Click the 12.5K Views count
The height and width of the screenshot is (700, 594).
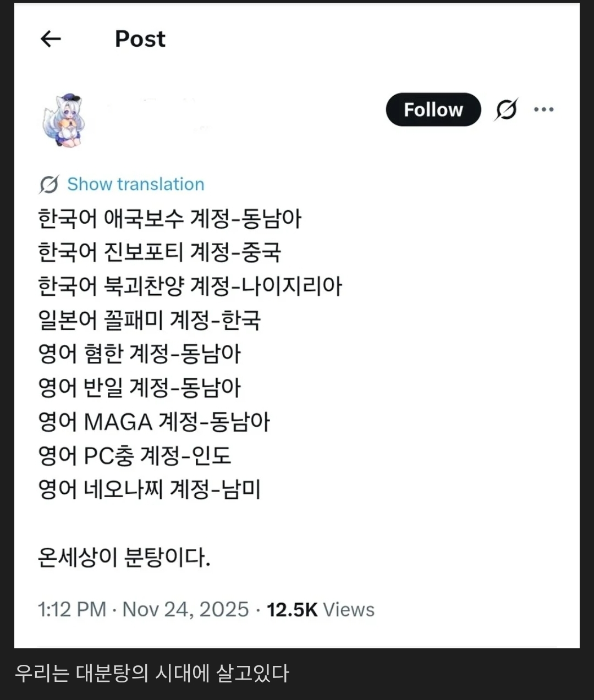pos(320,609)
